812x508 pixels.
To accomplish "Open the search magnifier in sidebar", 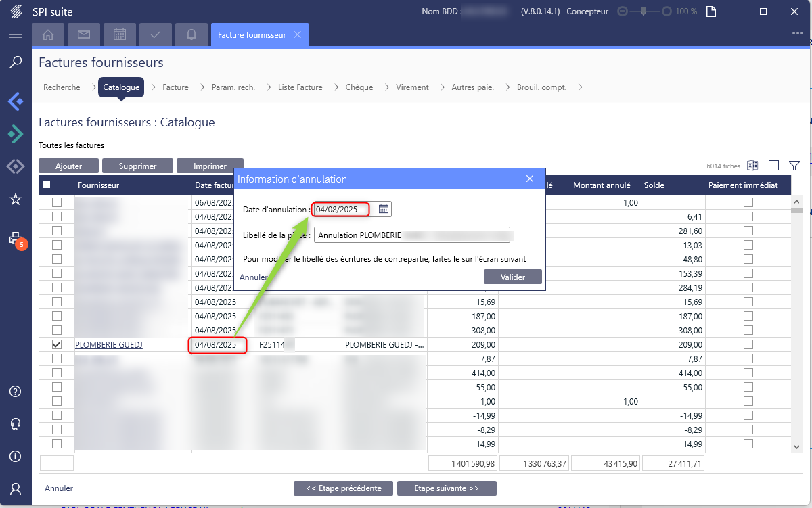I will 16,63.
